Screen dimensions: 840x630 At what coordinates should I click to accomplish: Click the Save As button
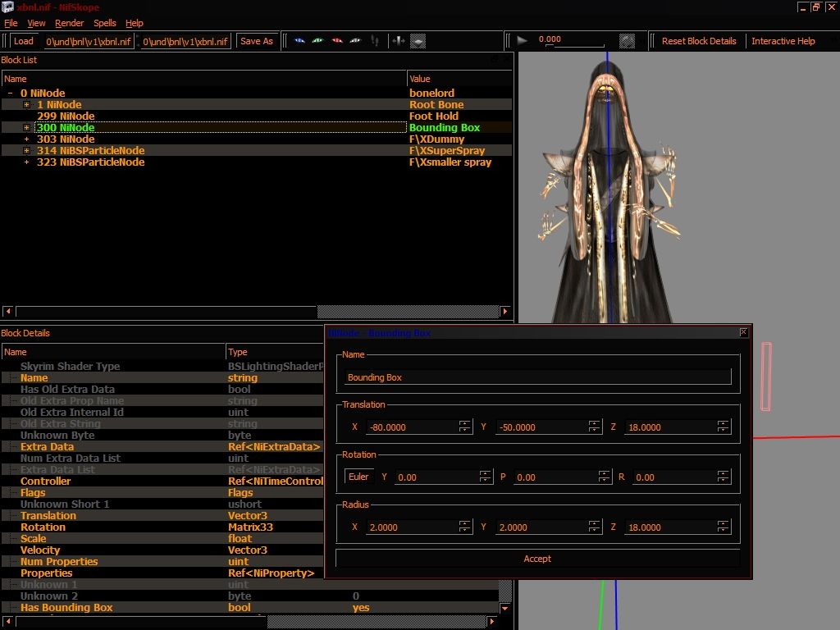(257, 41)
